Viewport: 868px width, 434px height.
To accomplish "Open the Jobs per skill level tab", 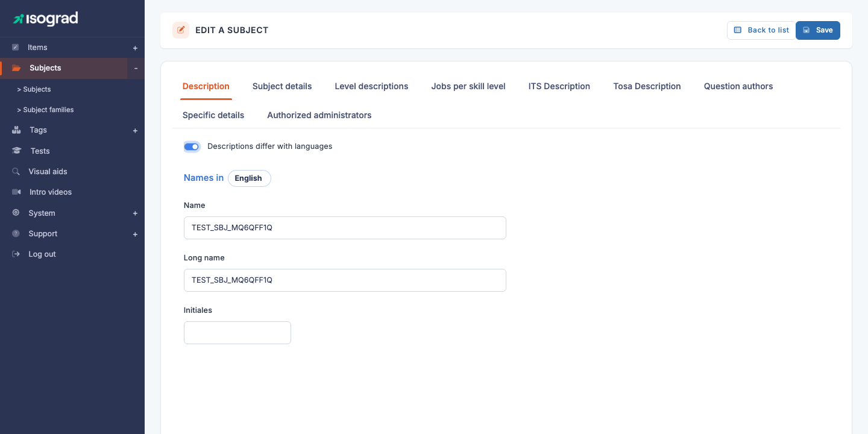I will click(468, 86).
